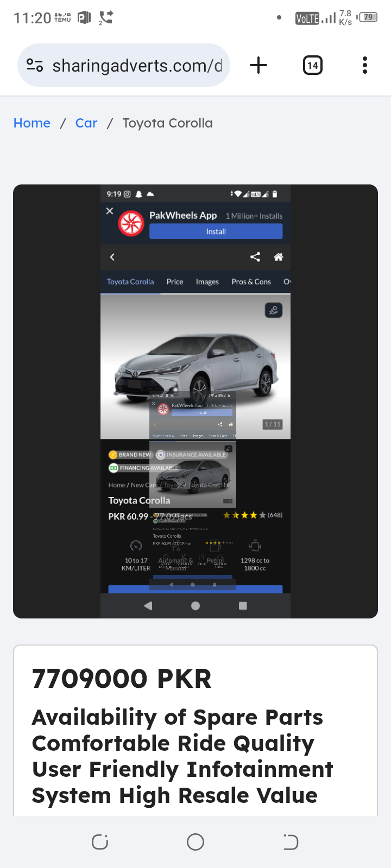Tap the 1298 cc to 1800 cc text
391x868 pixels.
(x=255, y=564)
